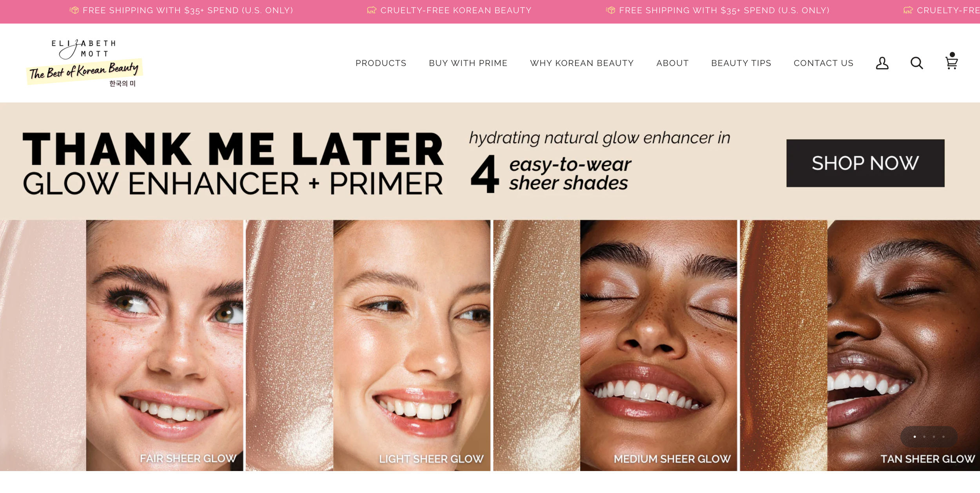Viewport: 980px width, 493px height.
Task: Select the first carousel dot
Action: coord(915,437)
